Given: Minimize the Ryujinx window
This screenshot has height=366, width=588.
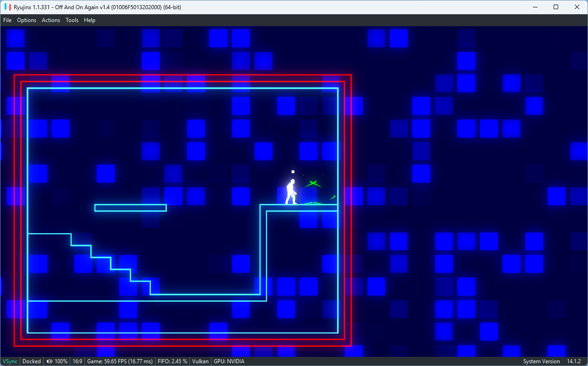Looking at the screenshot, I should [x=535, y=7].
